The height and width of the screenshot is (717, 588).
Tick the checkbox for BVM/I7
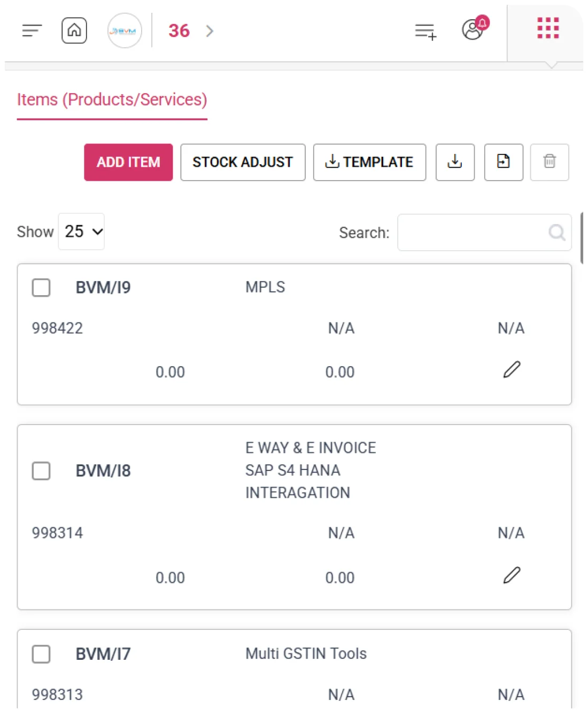[41, 654]
